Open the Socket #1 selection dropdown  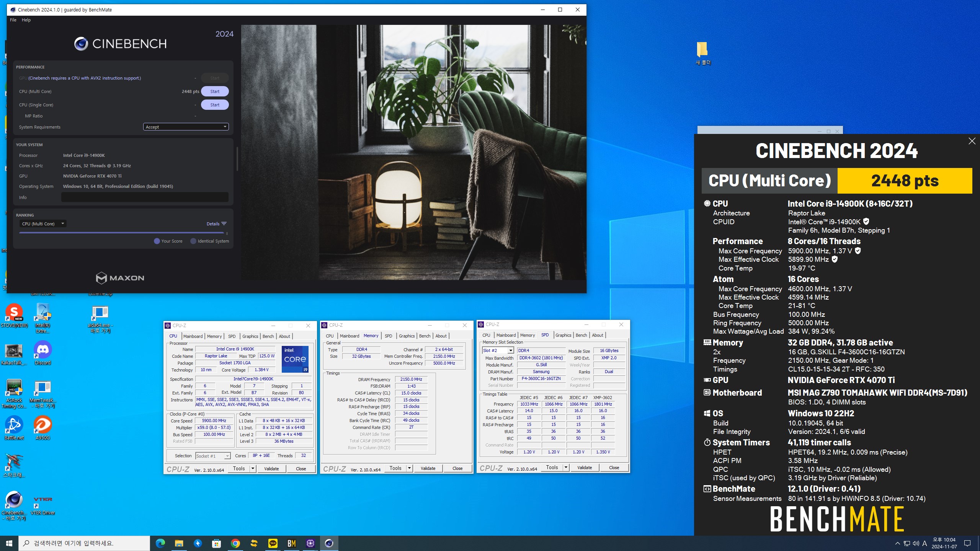(x=213, y=456)
